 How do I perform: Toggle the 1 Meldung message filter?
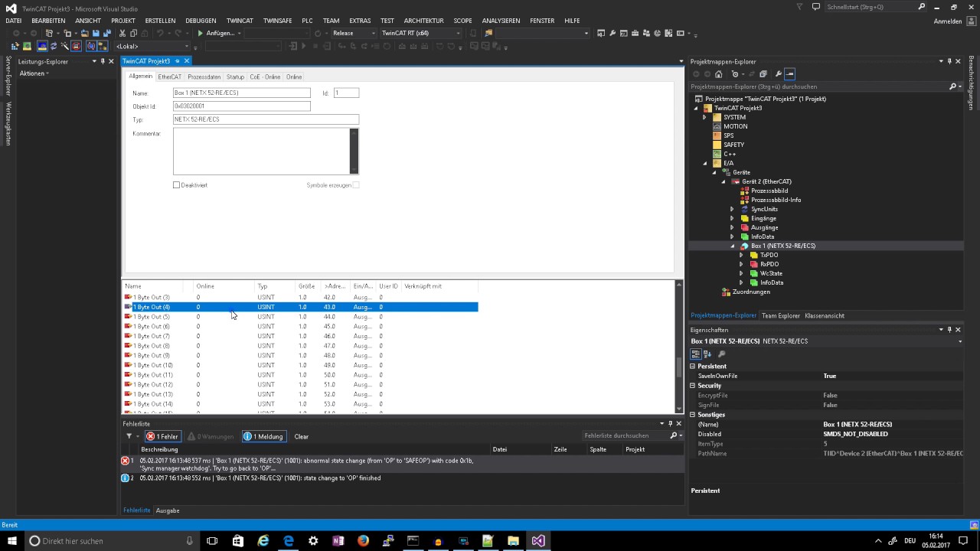[263, 436]
